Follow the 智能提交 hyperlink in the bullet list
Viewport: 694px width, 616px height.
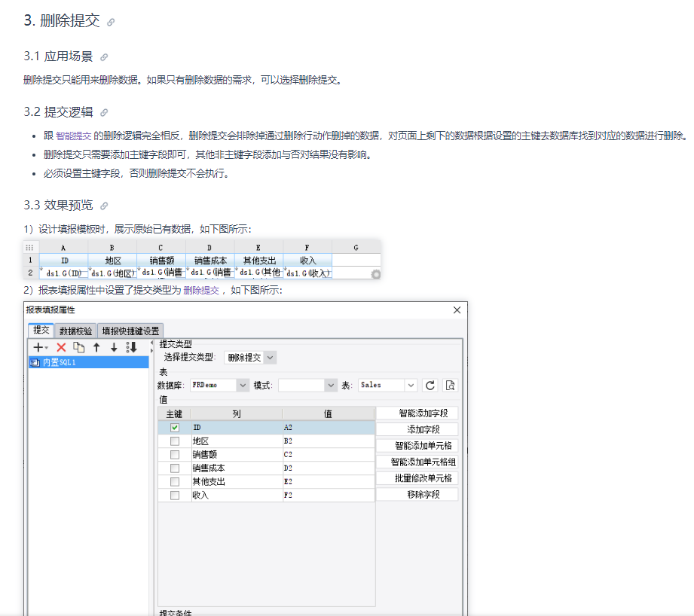click(74, 136)
